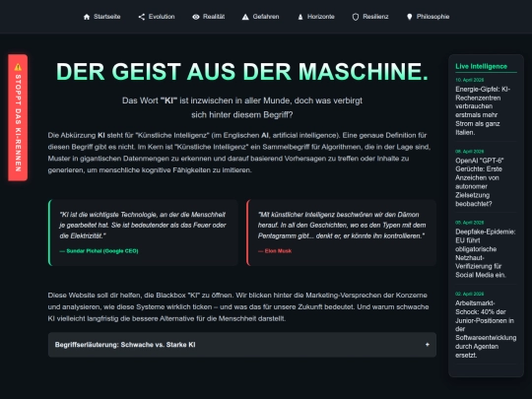This screenshot has height=399, width=532.
Task: Click the plus icon on the Begriffserläuterung accordion
Action: click(428, 345)
